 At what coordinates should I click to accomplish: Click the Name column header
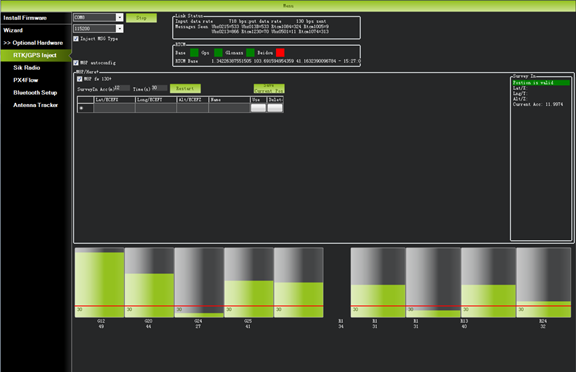pyautogui.click(x=230, y=100)
